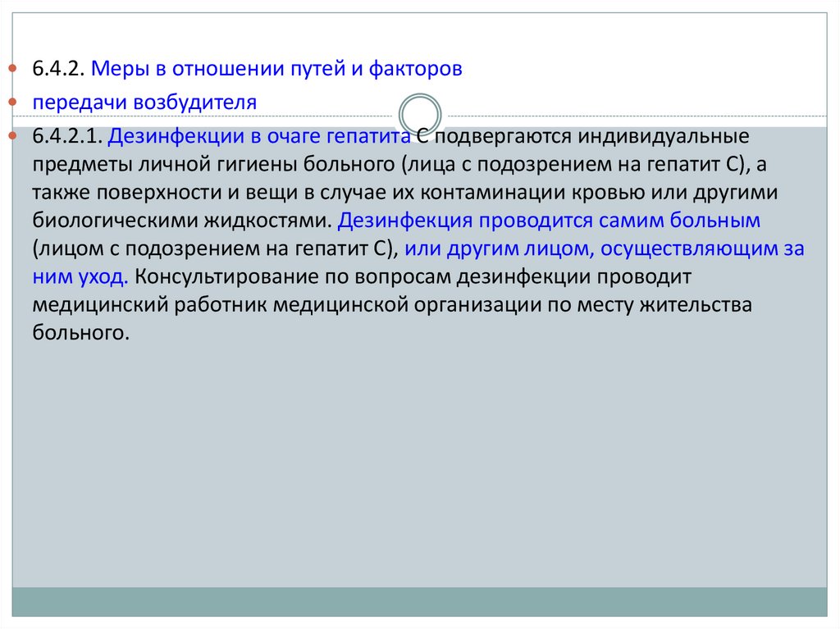Click the number "6.4.2.1."
This screenshot has width=840, height=629.
[67, 136]
